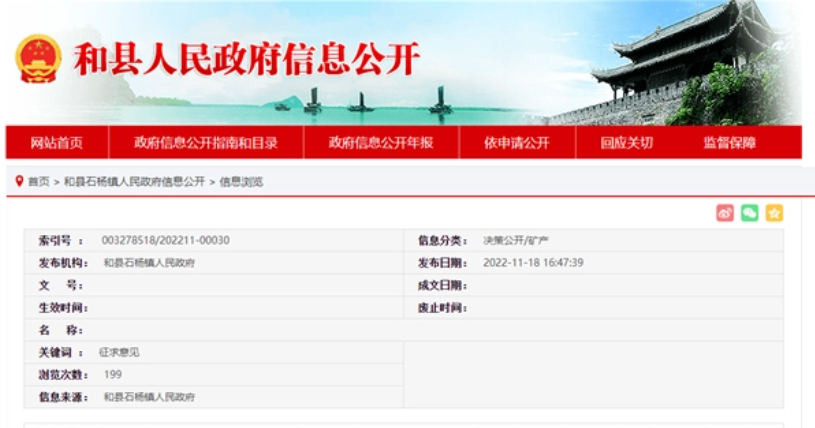This screenshot has width=815, height=428.
Task: Open the 回应关切 navigation item
Action: [x=626, y=143]
